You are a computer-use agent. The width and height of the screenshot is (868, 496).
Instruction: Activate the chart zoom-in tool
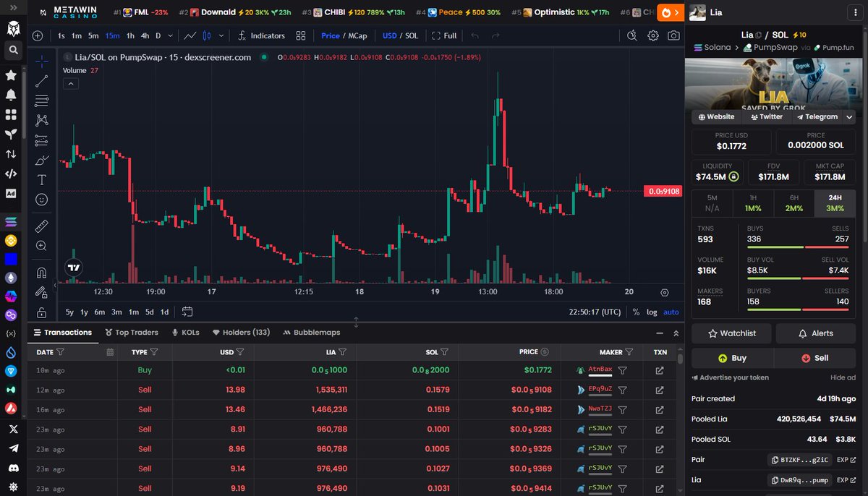pos(42,246)
